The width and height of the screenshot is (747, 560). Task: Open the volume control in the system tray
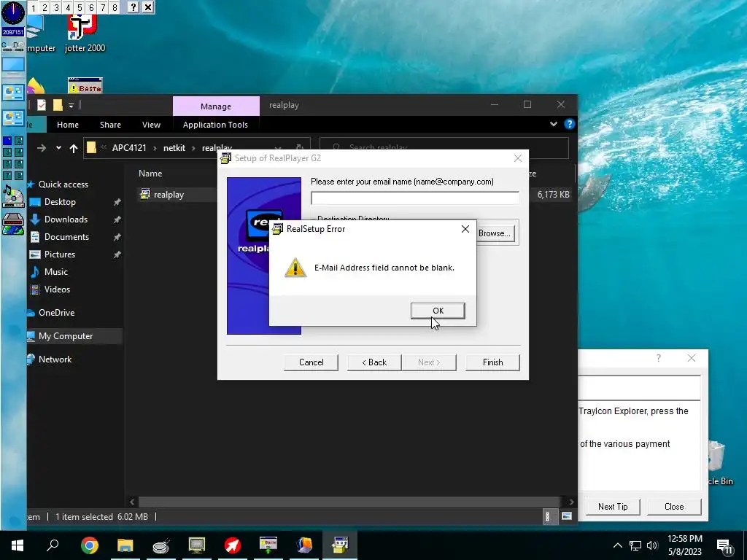coord(653,545)
